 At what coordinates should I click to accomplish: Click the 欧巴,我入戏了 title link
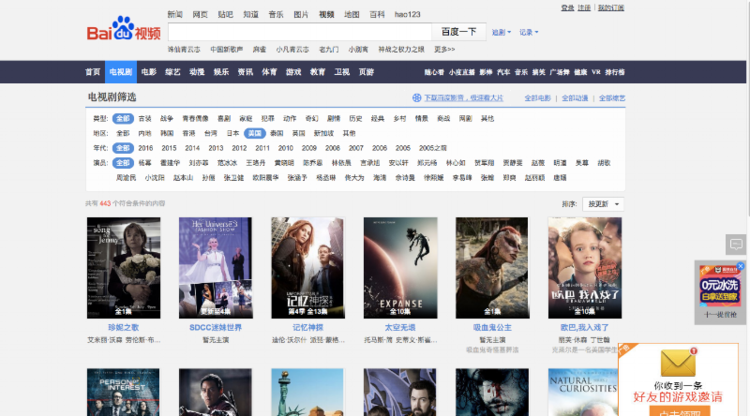[585, 328]
